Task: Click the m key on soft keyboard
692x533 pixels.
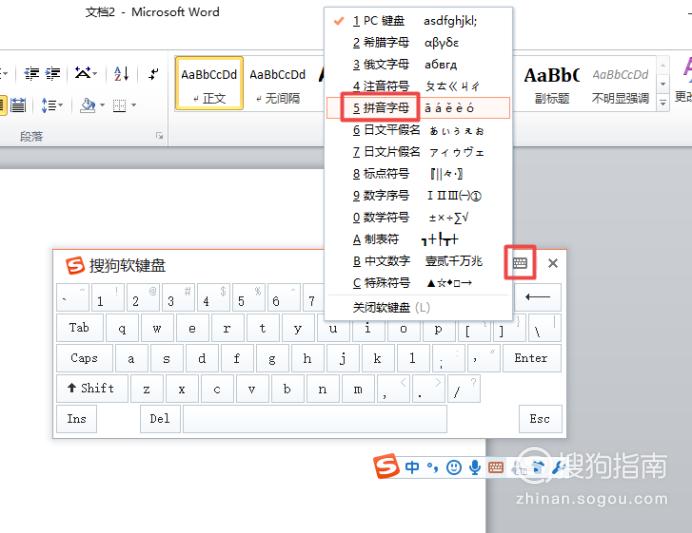Action: [358, 388]
